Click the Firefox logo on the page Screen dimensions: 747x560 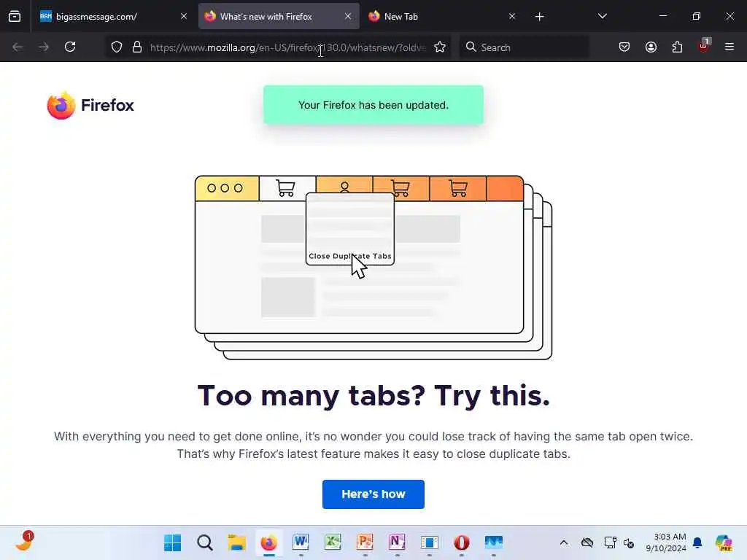pos(90,105)
